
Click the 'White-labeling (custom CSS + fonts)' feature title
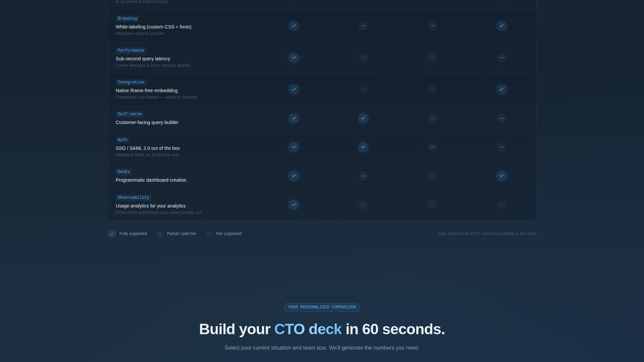[154, 27]
